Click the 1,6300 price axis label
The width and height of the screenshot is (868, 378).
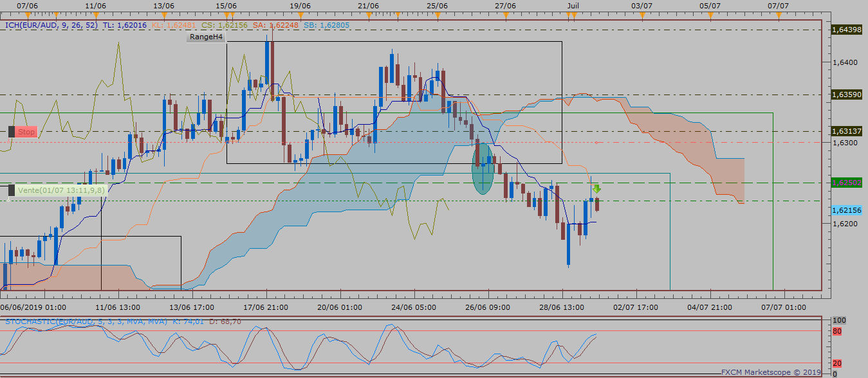[x=844, y=143]
